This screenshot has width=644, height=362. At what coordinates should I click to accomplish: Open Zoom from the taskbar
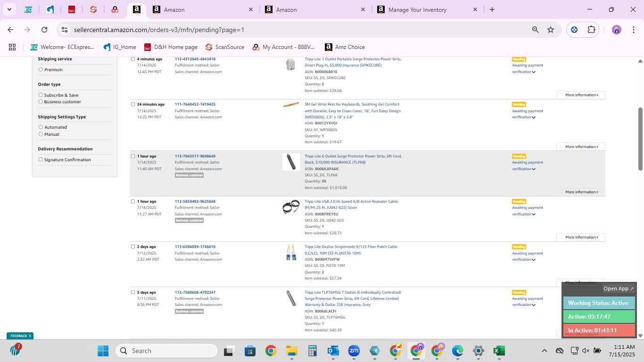(x=354, y=351)
